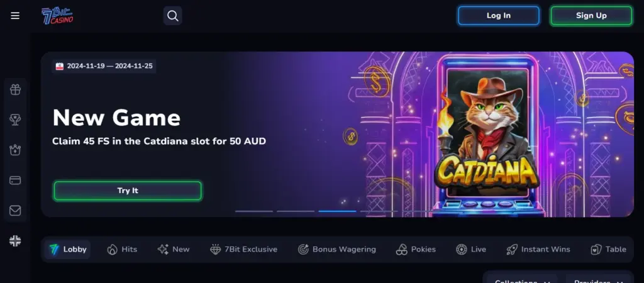Open the gift box bonuses icon
The width and height of the screenshot is (644, 283).
point(15,89)
